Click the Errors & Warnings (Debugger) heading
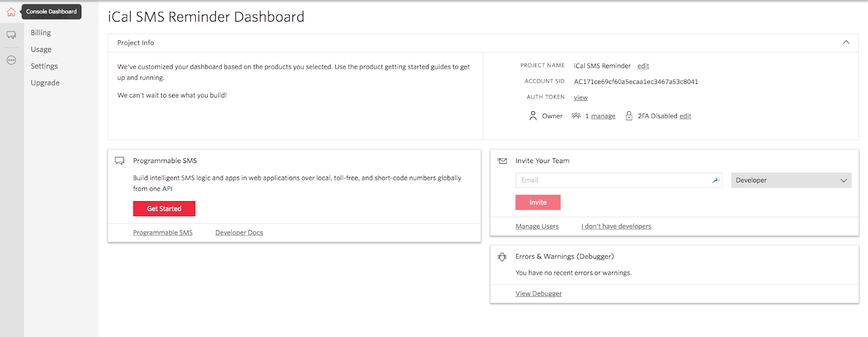 (565, 257)
